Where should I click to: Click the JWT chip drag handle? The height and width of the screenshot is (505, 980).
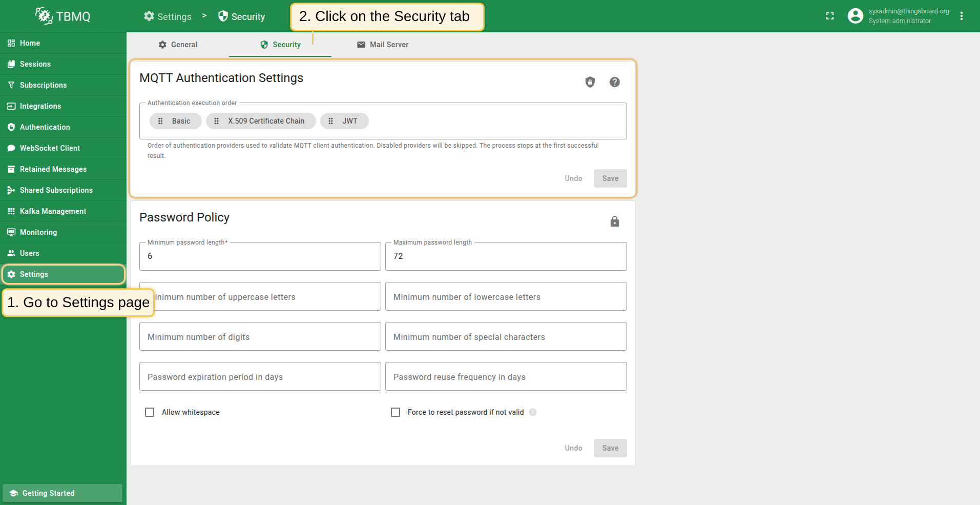pyautogui.click(x=331, y=121)
